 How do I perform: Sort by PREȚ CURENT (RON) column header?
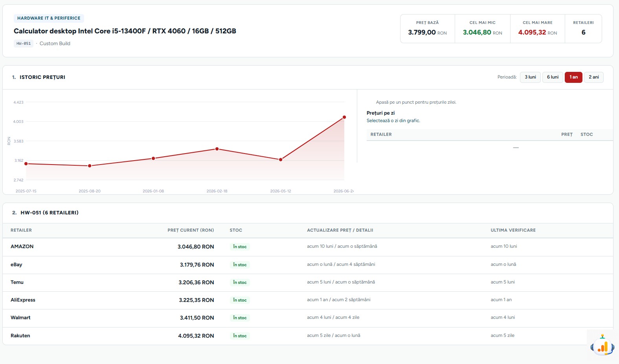point(191,230)
